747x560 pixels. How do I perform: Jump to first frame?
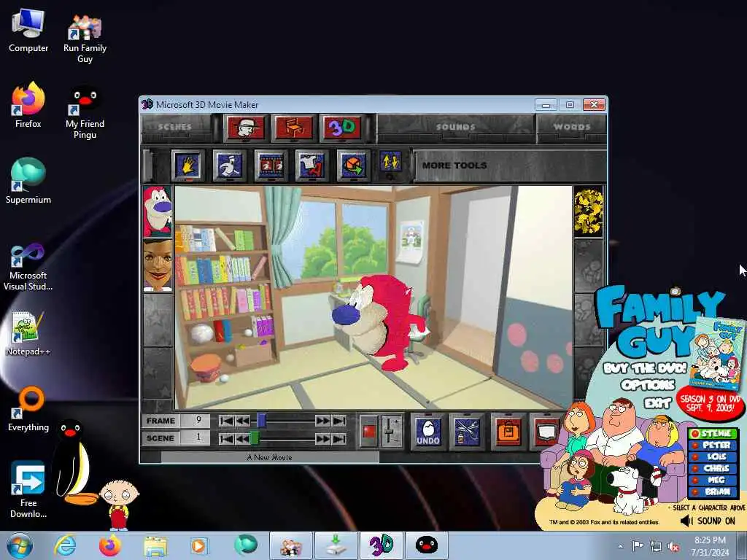226,421
